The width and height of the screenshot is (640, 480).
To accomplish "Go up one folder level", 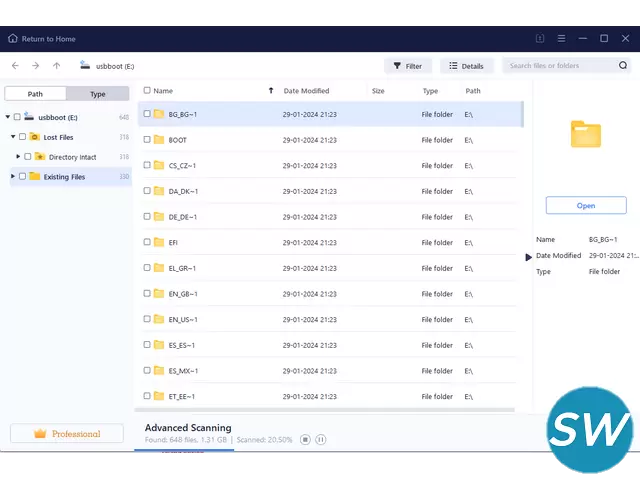I will coord(57,66).
